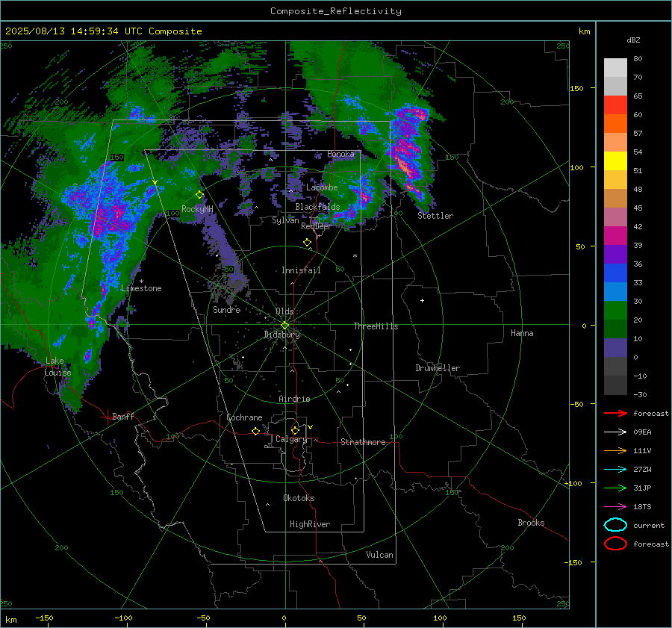Click the 'Drumheller' city label

[438, 368]
